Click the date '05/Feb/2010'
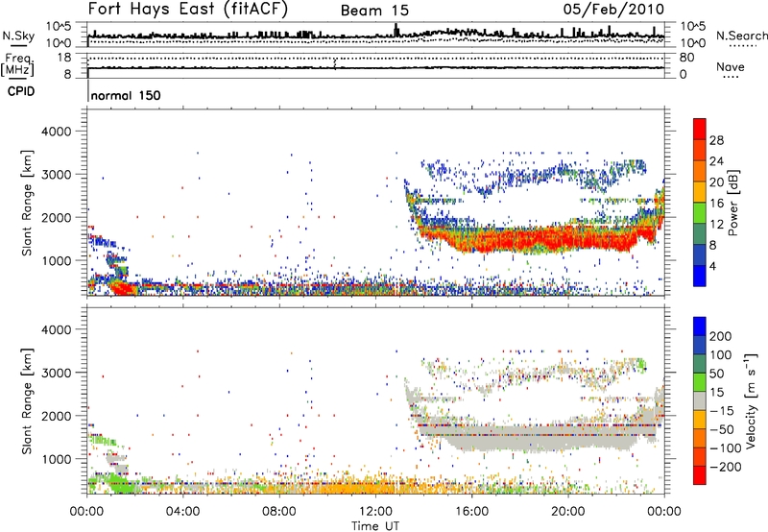 pos(613,10)
